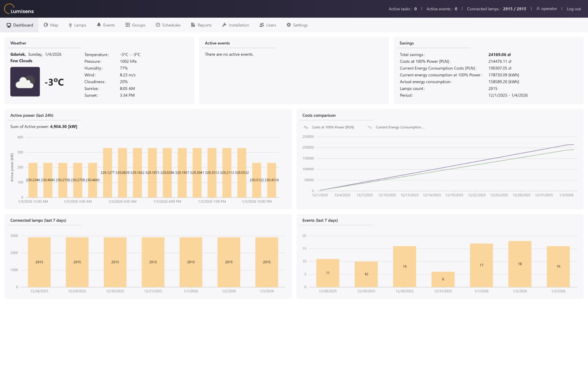Viewport: 588px width, 365px height.
Task: Click the 12/28/2025 connected lamps bar
Action: (x=39, y=262)
